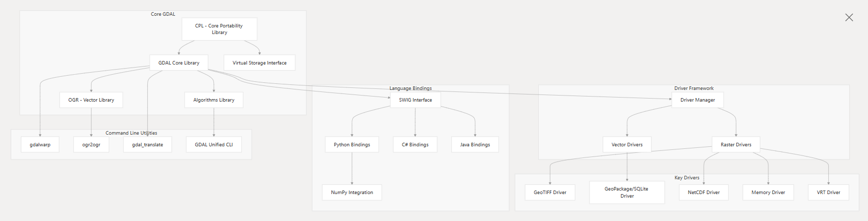Click the C# Bindings node

[415, 145]
